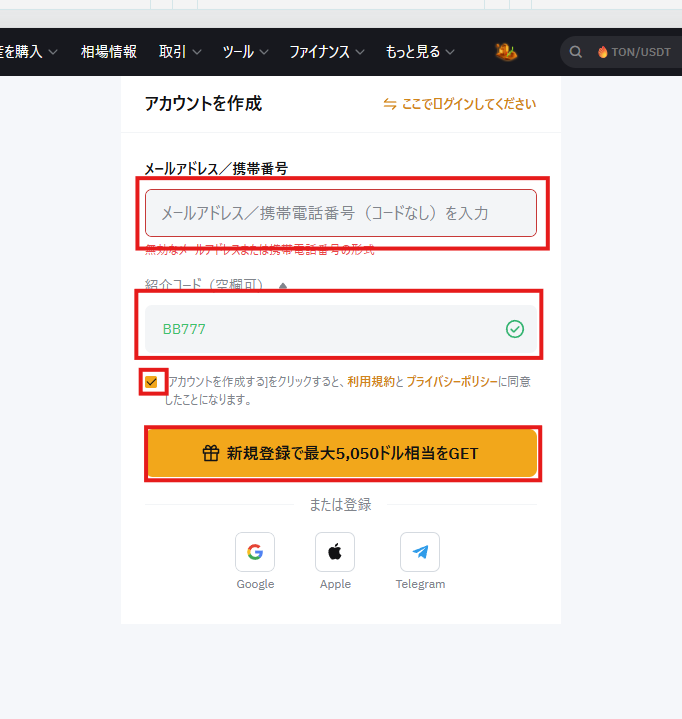This screenshot has width=682, height=719.
Task: Open the trophy rewards icon in navbar
Action: tap(506, 52)
